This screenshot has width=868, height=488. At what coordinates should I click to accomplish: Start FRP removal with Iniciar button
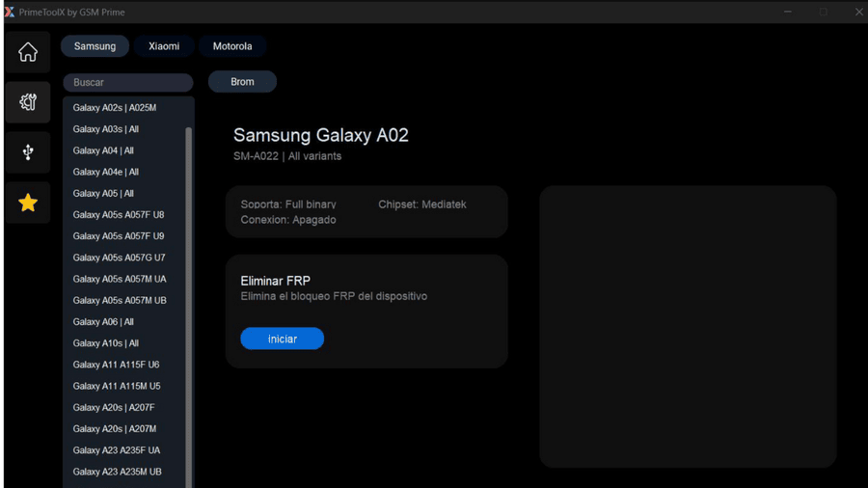(283, 339)
